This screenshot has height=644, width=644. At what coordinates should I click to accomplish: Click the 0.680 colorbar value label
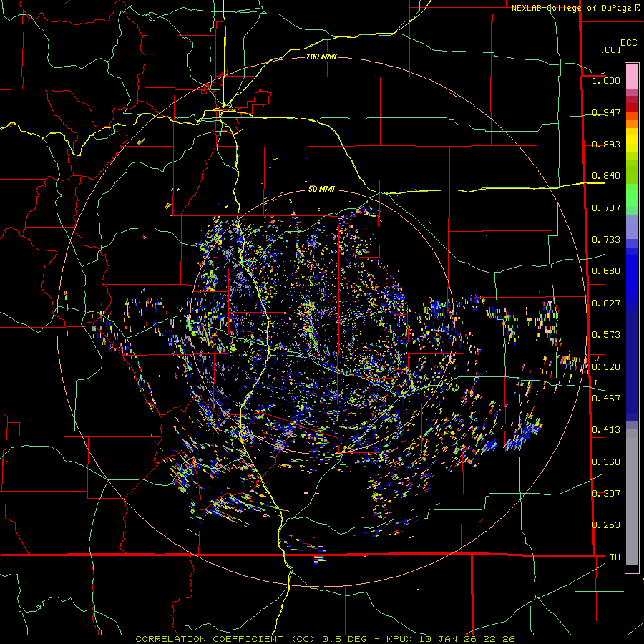tap(606, 271)
